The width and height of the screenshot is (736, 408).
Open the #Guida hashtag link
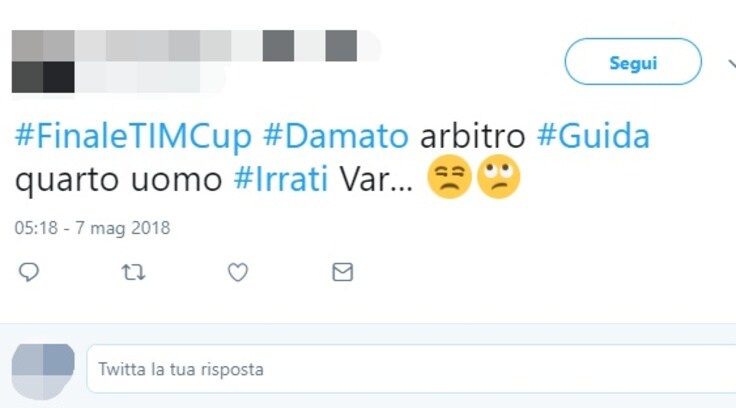(x=593, y=136)
